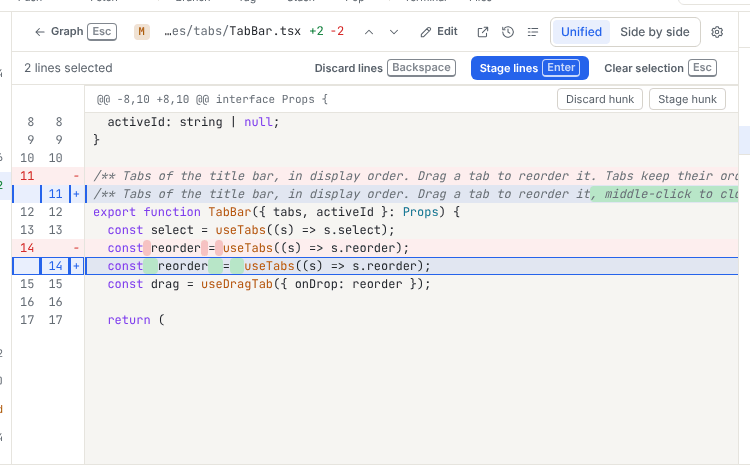This screenshot has width=750, height=476.
Task: Select the plus marker on added line 14
Action: click(76, 266)
